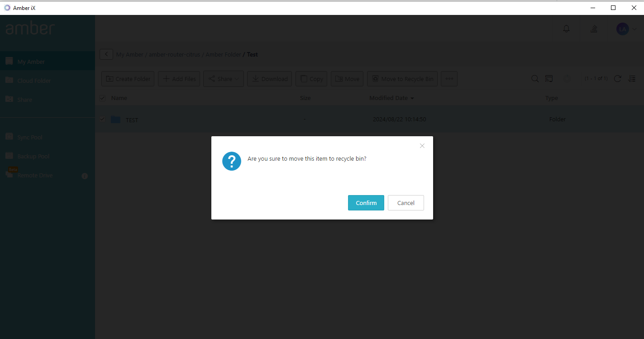This screenshot has height=339, width=644.
Task: Click the amber logo
Action: pos(30,28)
